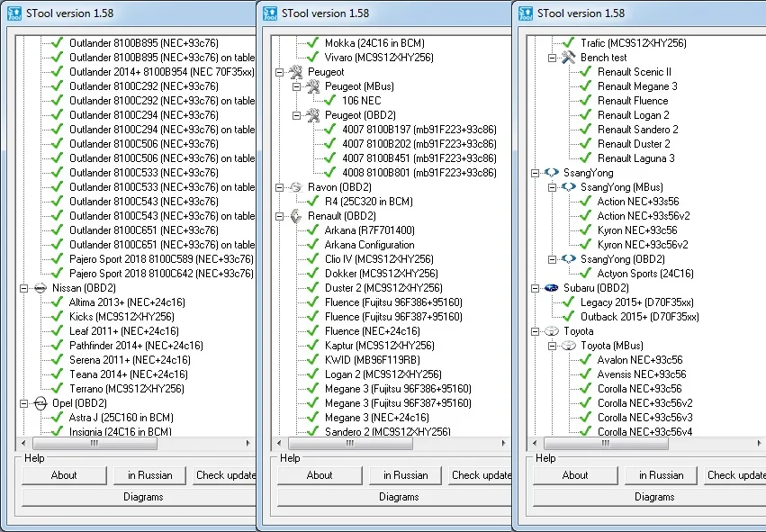Viewport: 766px width, 532px height.
Task: Click green checkmark beside Actyon Sports
Action: (585, 273)
